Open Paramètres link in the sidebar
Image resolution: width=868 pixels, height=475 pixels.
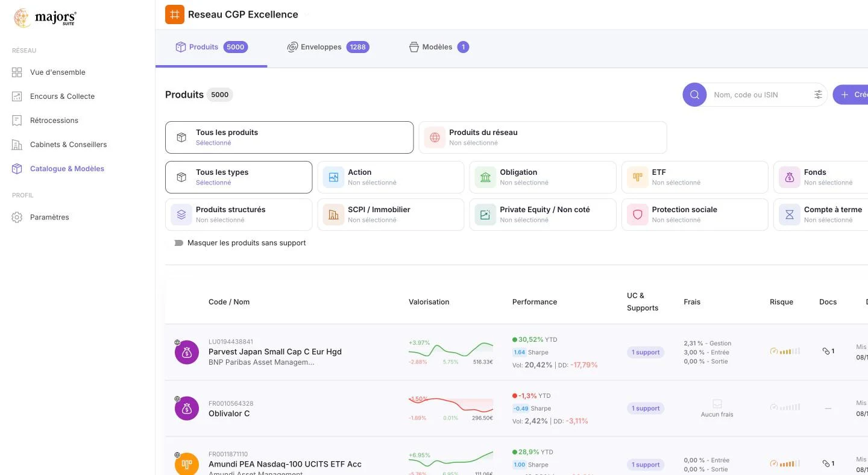click(x=49, y=217)
